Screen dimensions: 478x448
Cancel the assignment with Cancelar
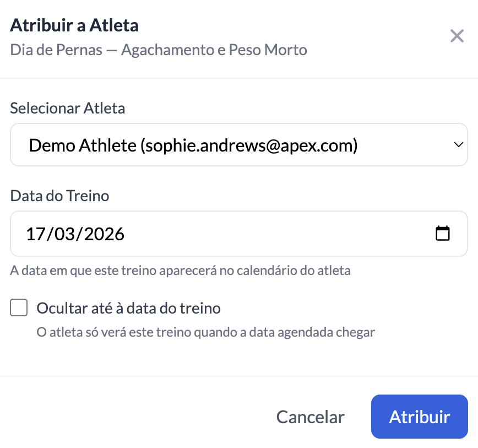(x=310, y=417)
